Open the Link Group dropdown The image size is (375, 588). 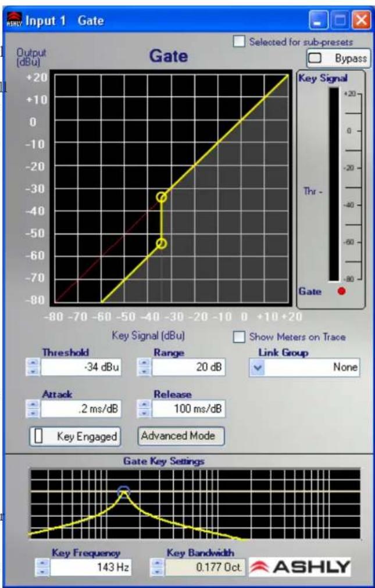(258, 367)
